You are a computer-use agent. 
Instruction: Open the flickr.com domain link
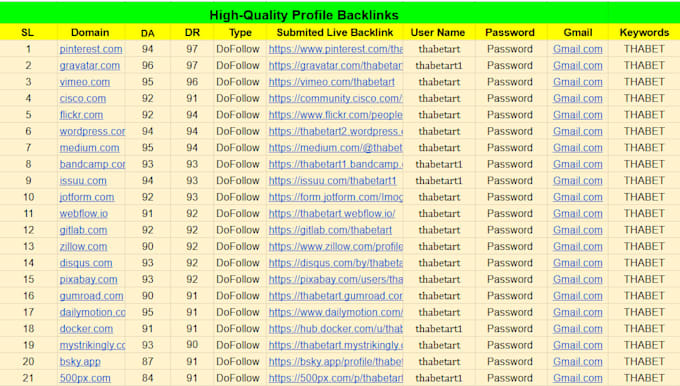[x=81, y=115]
